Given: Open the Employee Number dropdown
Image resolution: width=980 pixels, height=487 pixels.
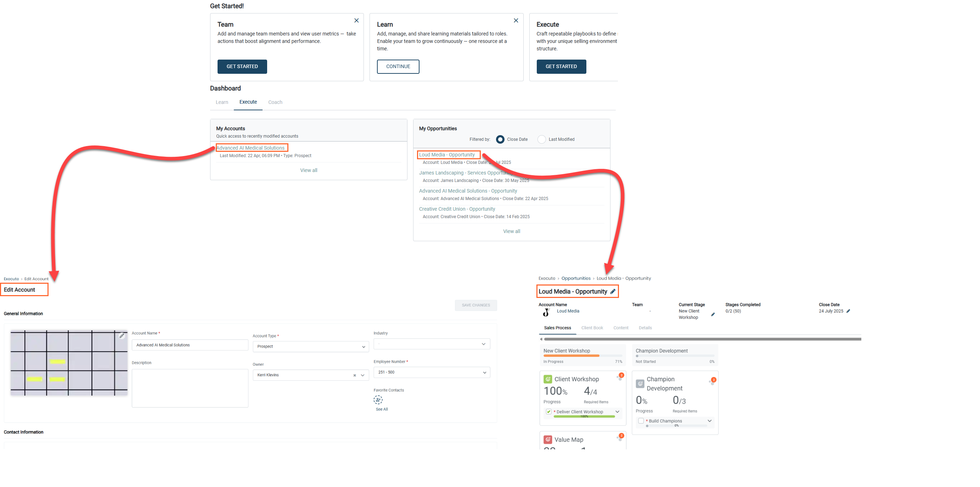Looking at the screenshot, I should (432, 372).
